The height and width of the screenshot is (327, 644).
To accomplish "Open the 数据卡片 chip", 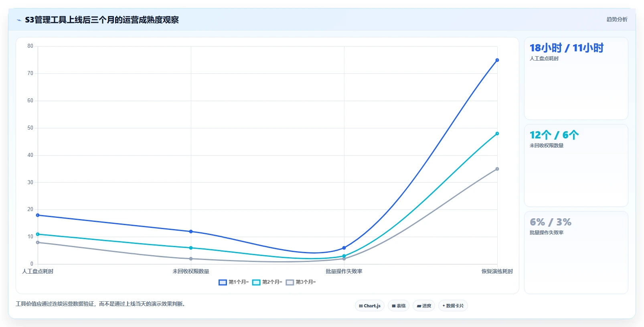I will point(453,306).
